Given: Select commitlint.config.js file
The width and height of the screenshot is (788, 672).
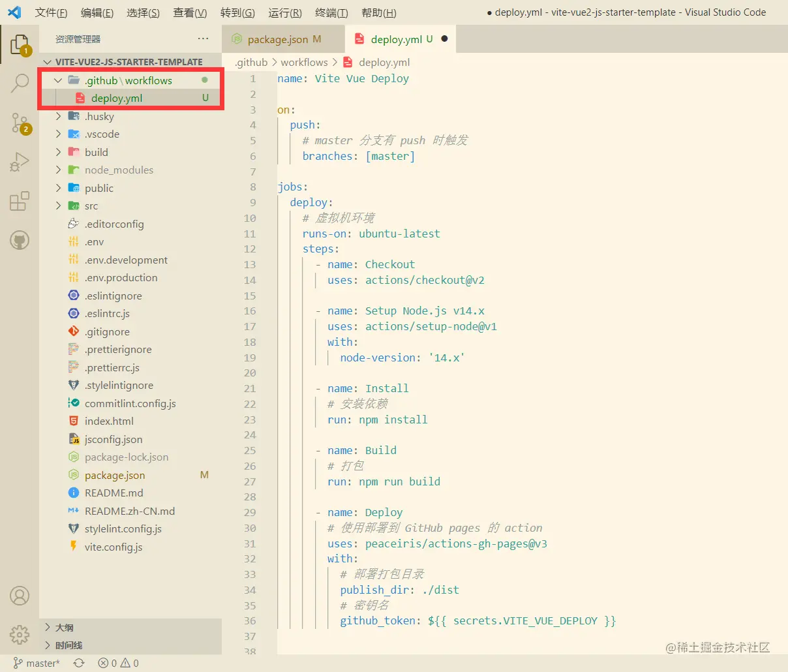Looking at the screenshot, I should click(x=130, y=403).
